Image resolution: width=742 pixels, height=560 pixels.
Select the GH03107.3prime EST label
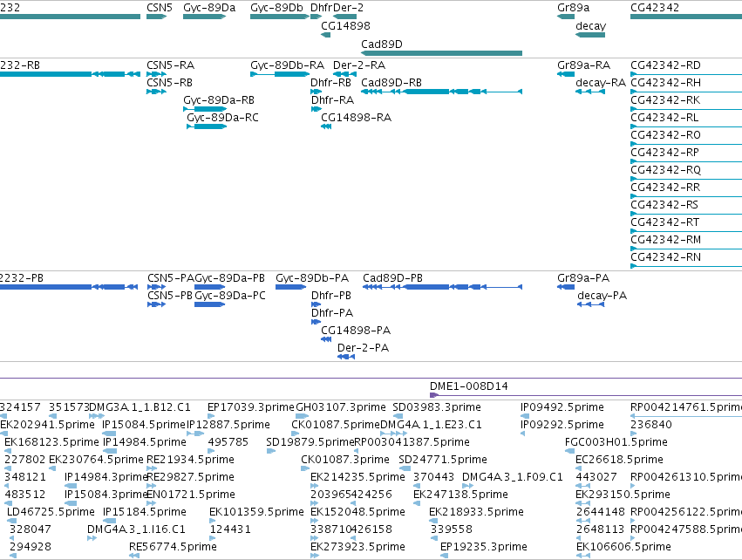[x=341, y=407]
